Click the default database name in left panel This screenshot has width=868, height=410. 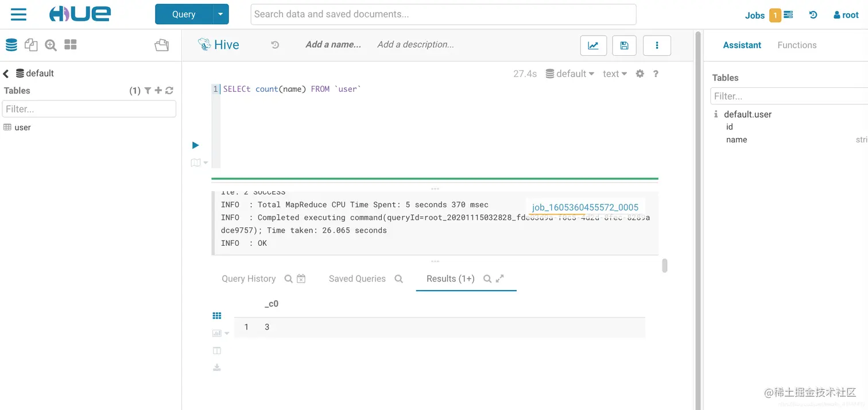40,74
